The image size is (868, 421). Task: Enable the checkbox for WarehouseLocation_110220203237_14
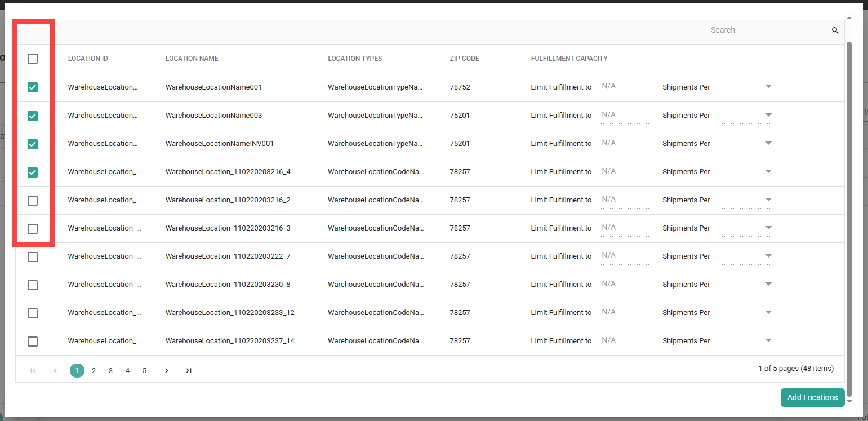coord(32,341)
